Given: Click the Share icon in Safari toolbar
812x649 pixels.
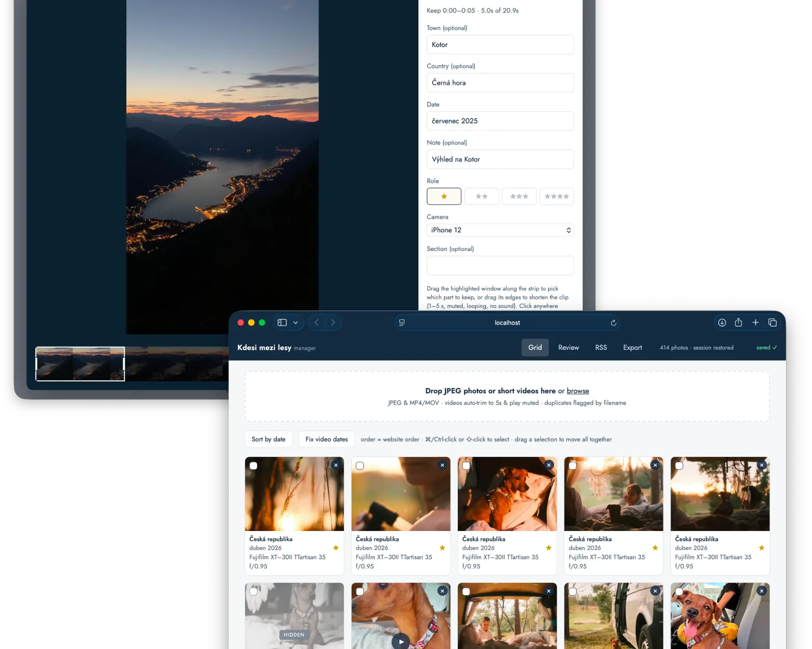Looking at the screenshot, I should pyautogui.click(x=738, y=322).
